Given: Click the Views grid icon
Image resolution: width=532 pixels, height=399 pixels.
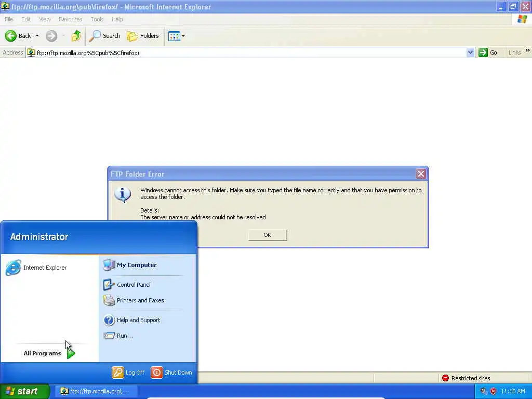Looking at the screenshot, I should pyautogui.click(x=174, y=36).
